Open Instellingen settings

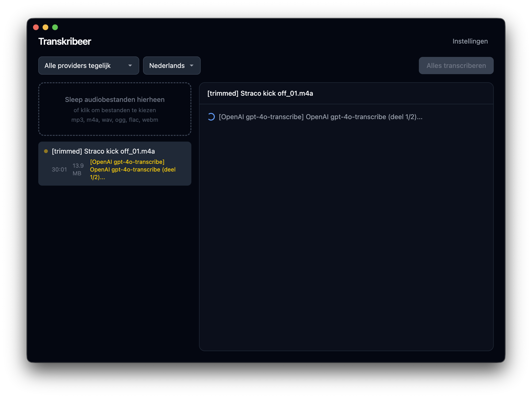(x=470, y=41)
